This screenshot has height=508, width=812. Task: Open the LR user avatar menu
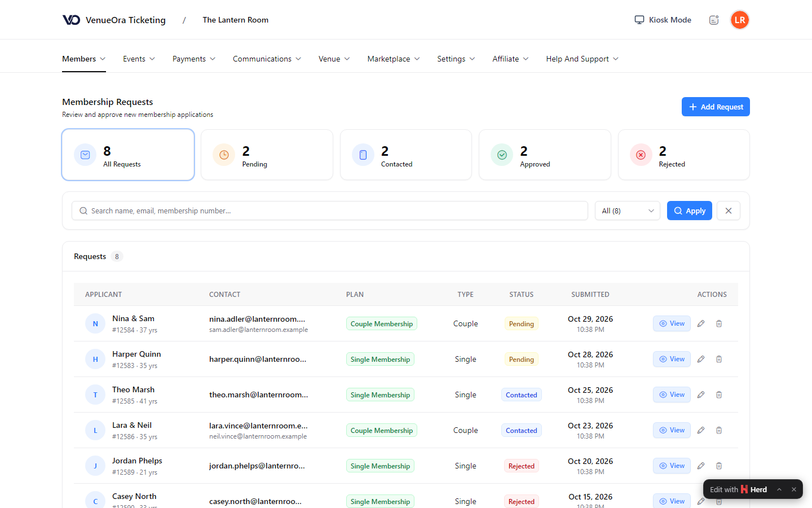(x=740, y=20)
